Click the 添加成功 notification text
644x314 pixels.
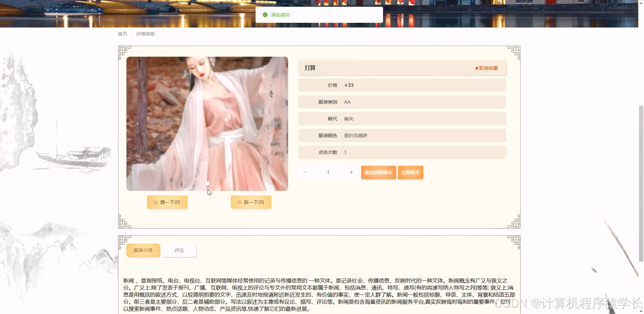pos(280,15)
